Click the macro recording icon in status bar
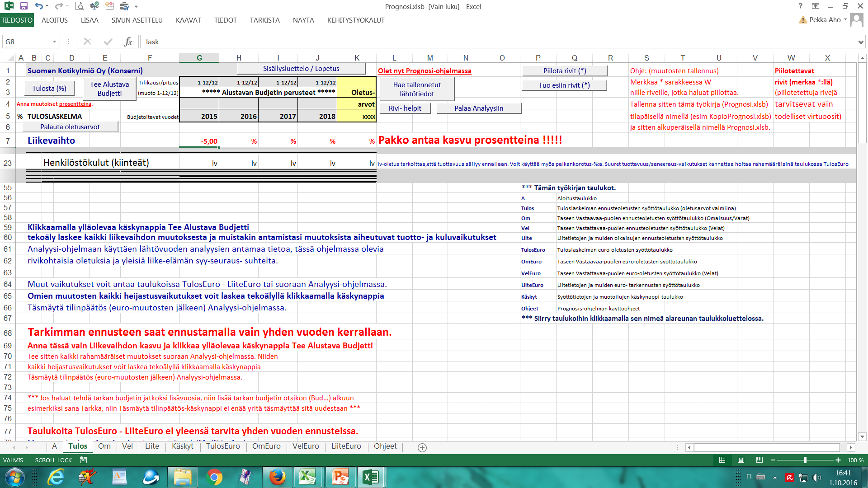868x488 pixels. pos(84,460)
